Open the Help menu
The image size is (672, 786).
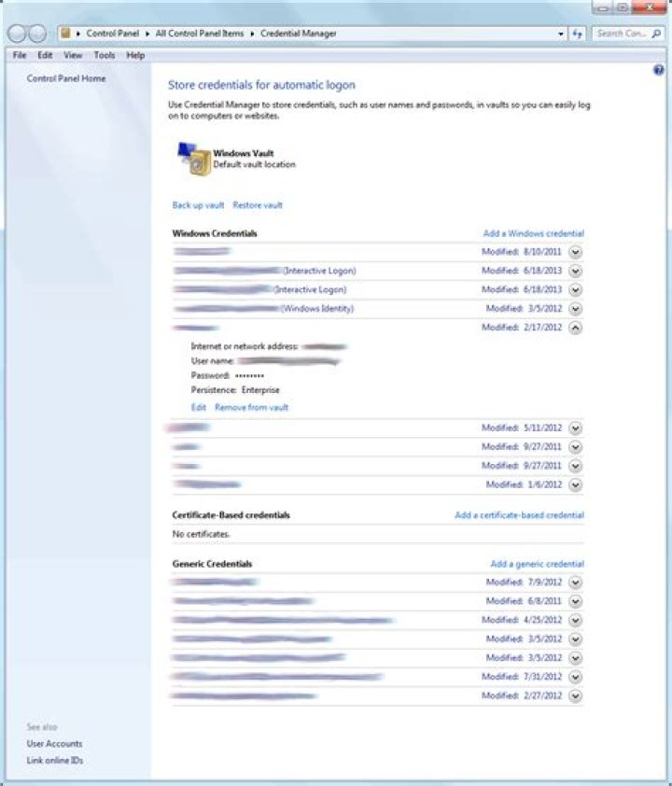click(x=135, y=55)
